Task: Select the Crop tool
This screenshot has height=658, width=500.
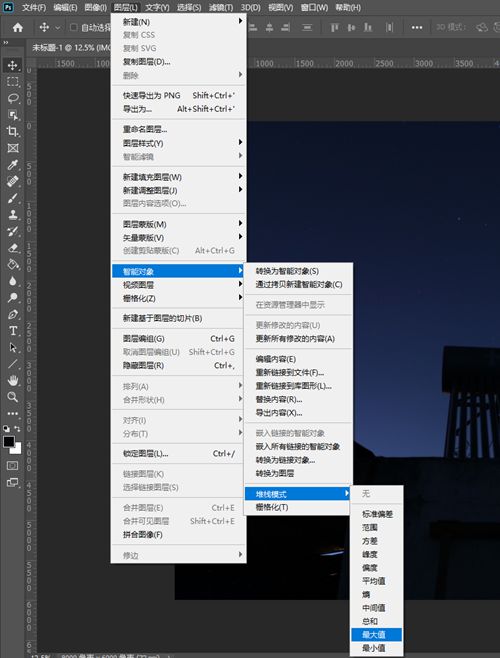Action: coord(13,131)
